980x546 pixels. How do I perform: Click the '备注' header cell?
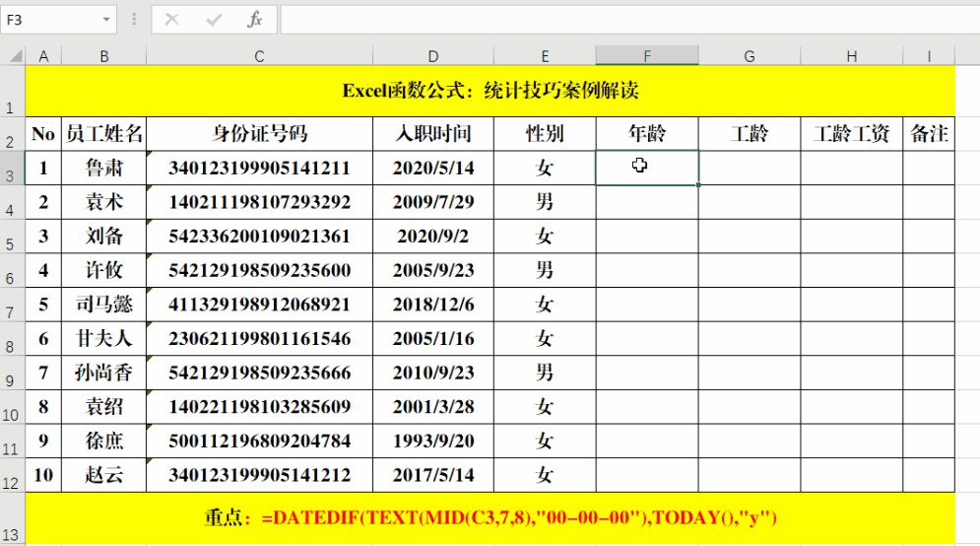pyautogui.click(x=929, y=134)
